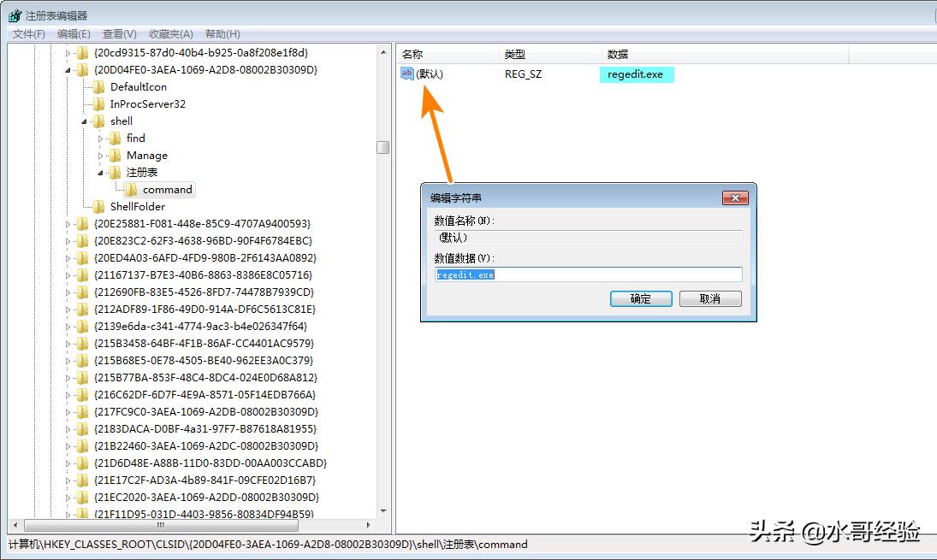
Task: Click folder icon of {21D6D48E-A88B-11D0-83DD-00AA003CCABD}
Action: coord(82,464)
